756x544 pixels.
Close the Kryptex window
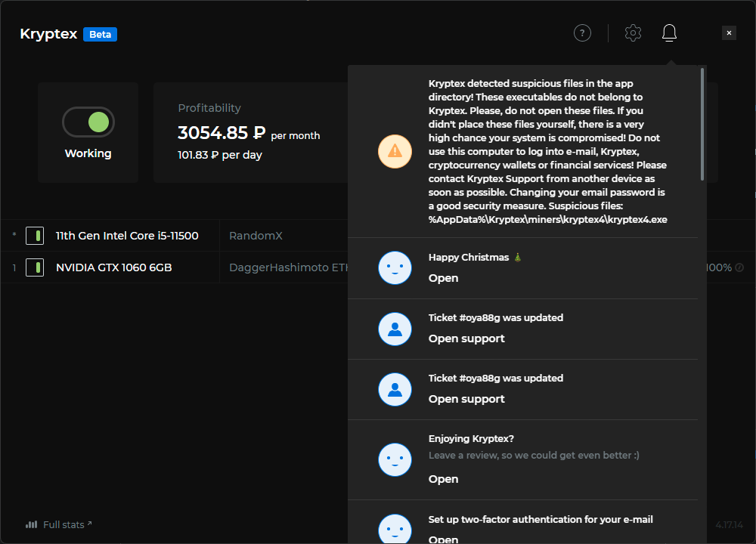(x=729, y=32)
